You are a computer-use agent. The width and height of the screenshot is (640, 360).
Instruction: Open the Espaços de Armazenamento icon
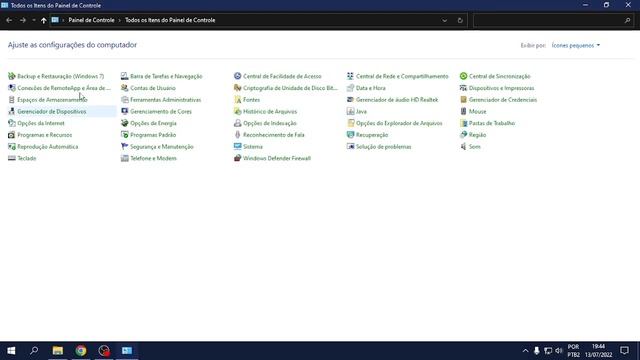(x=11, y=100)
